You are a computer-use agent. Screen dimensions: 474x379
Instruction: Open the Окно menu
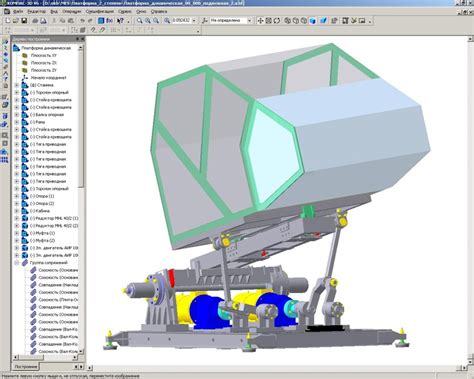[141, 12]
